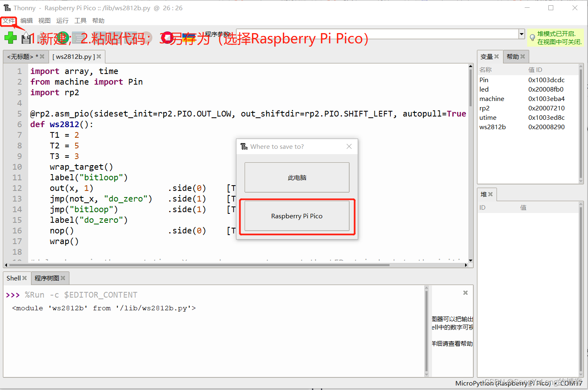This screenshot has height=390, width=588.
Task: Click the lightbulb icon in heap mode notice
Action: [x=532, y=38]
